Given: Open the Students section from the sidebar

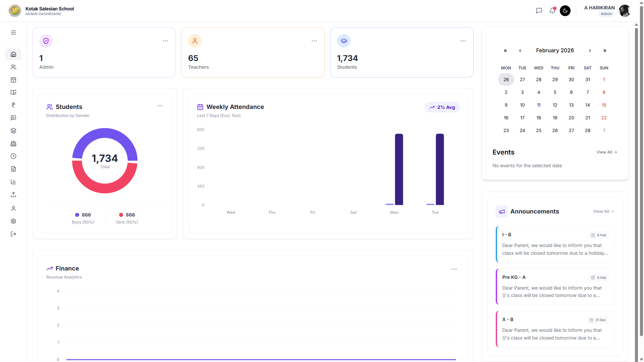Looking at the screenshot, I should pos(13,67).
